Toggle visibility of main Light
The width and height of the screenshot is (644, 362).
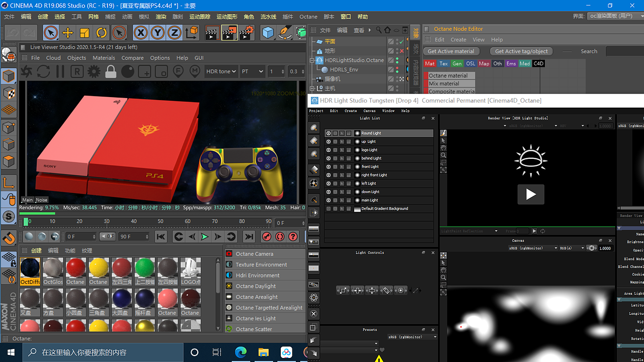tap(329, 200)
